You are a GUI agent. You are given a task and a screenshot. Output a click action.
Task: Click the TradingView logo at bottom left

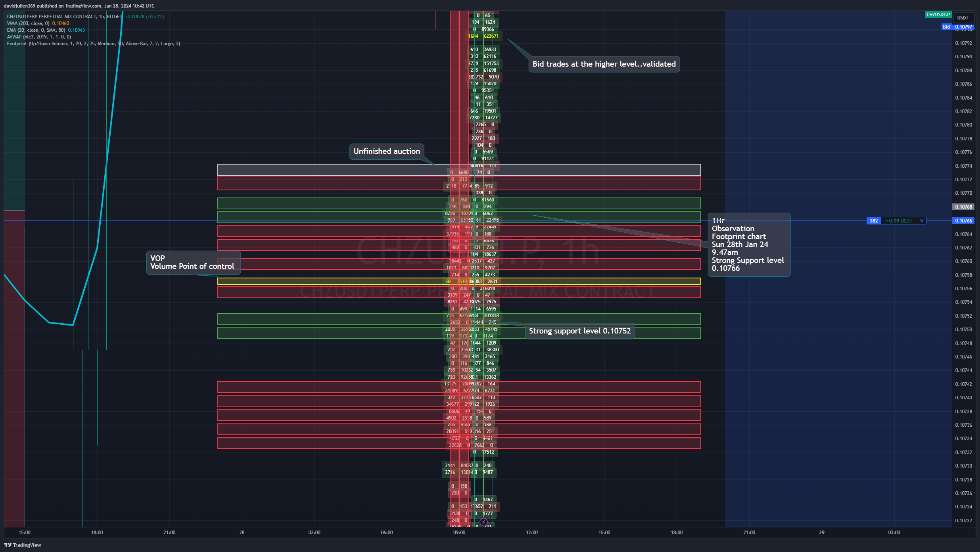click(x=23, y=545)
